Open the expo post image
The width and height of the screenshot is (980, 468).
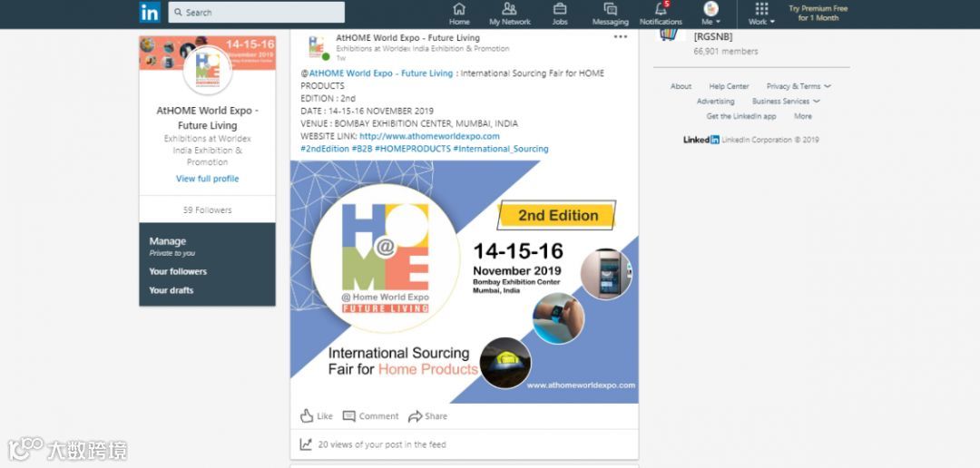[465, 282]
